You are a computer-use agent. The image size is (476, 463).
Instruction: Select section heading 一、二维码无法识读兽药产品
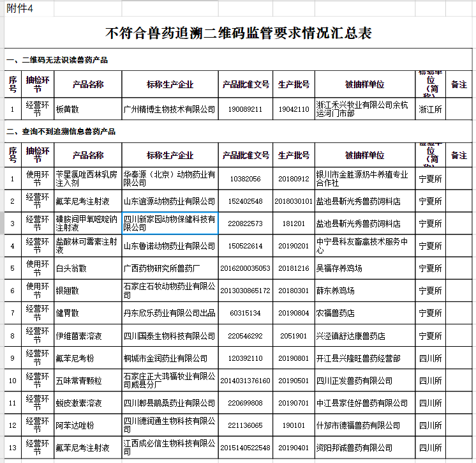57,60
